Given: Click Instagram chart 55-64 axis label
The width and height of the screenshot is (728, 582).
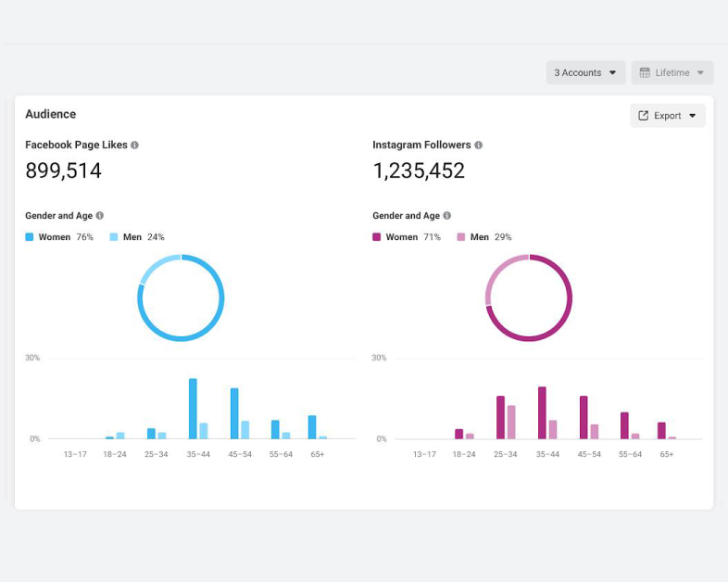Looking at the screenshot, I should tap(630, 454).
